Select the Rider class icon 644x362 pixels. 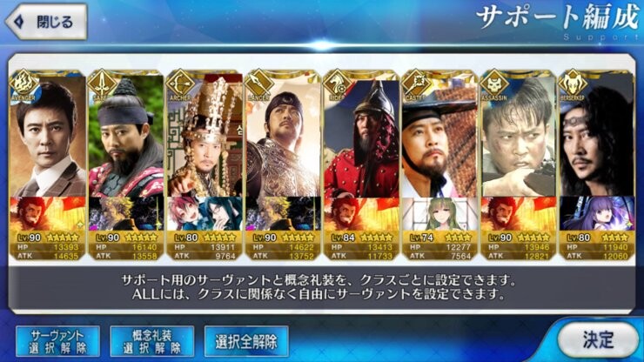[337, 85]
